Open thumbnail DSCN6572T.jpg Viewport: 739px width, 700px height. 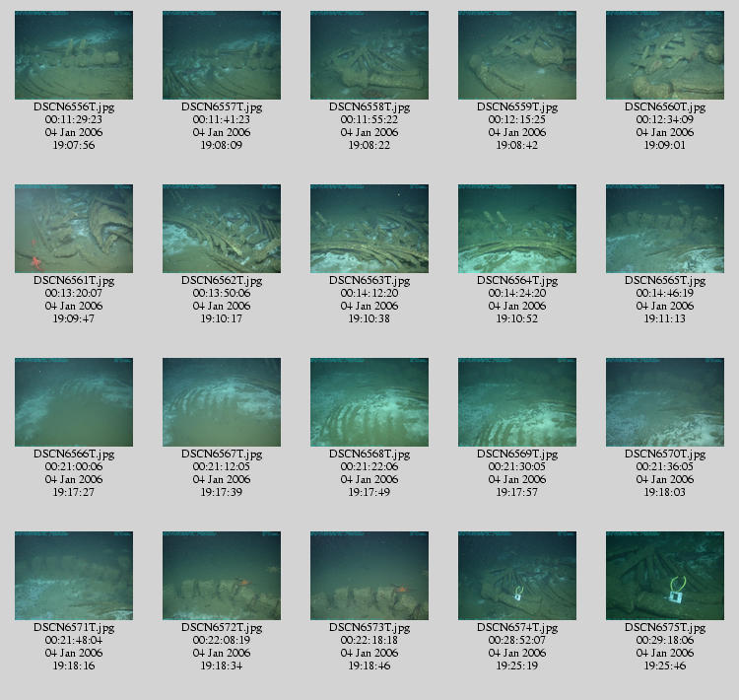[222, 576]
